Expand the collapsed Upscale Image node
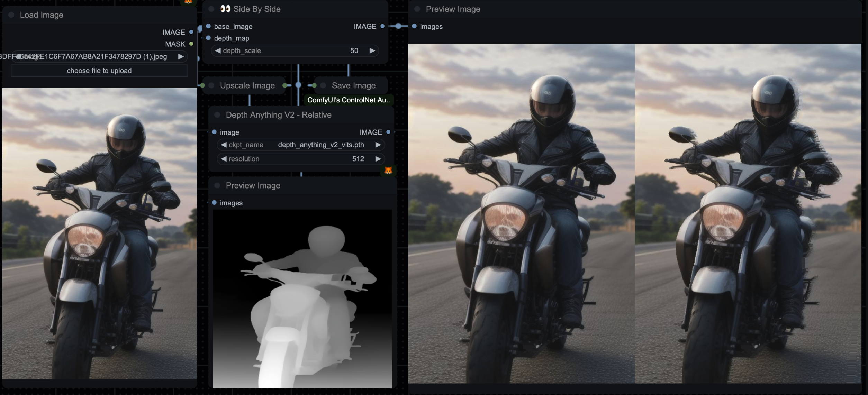 pyautogui.click(x=211, y=85)
